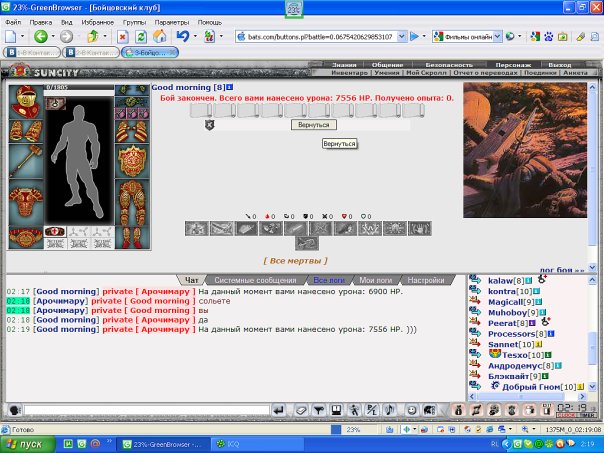
Task: Click the chat filter funnel icon
Action: tap(319, 410)
